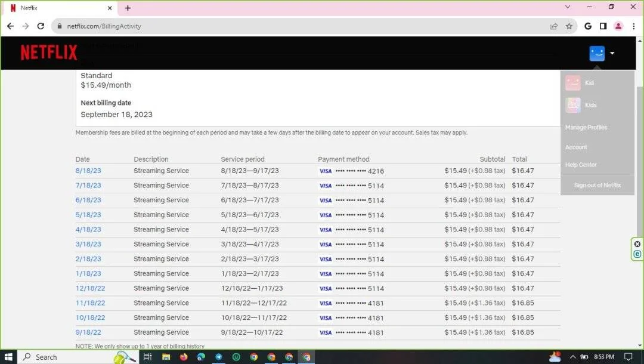Click the address bar URL

click(104, 26)
